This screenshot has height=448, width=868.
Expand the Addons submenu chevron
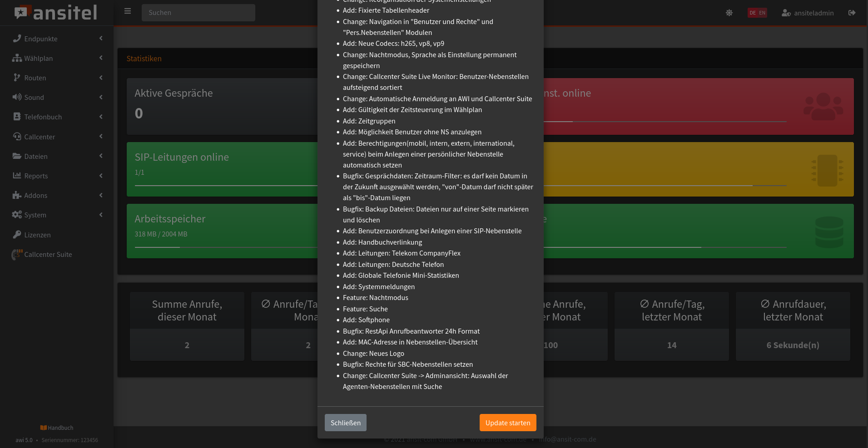pyautogui.click(x=101, y=195)
